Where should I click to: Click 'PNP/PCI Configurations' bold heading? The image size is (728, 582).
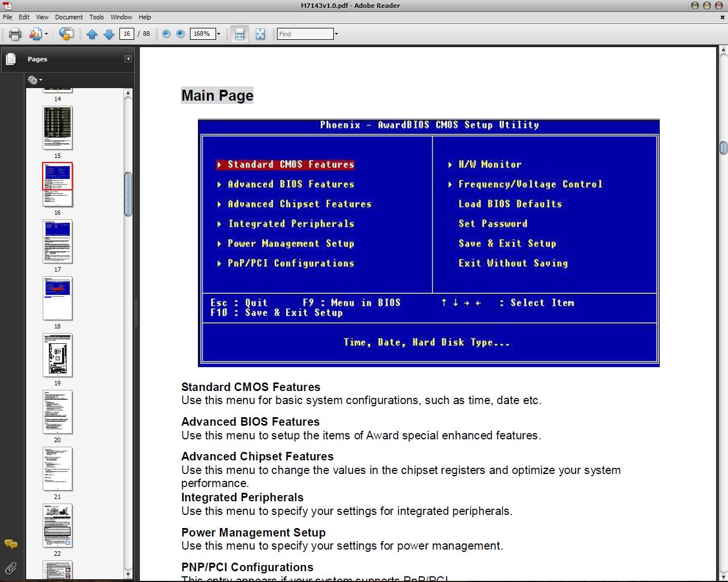[x=247, y=567]
